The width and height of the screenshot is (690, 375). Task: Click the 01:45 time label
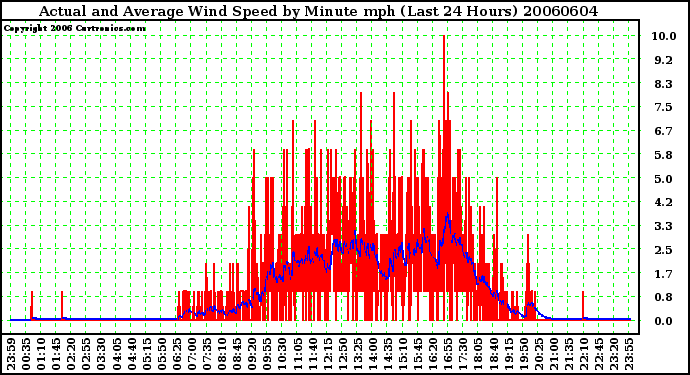click(56, 354)
